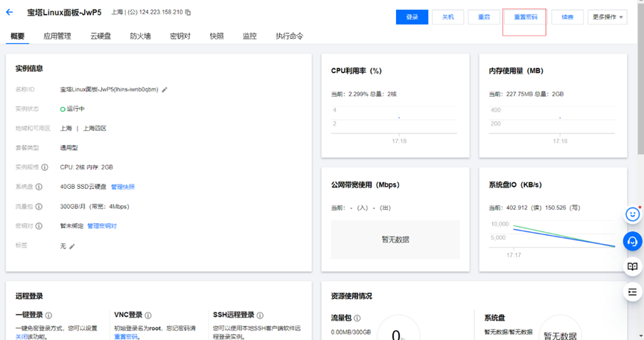Switch to the 执行命令 tab
Screen dimensions: 644x340
coord(290,36)
